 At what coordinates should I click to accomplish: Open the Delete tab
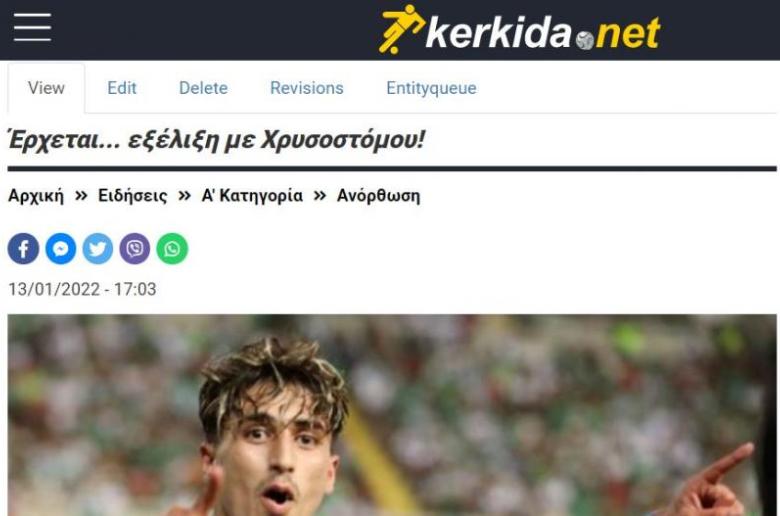pos(203,88)
